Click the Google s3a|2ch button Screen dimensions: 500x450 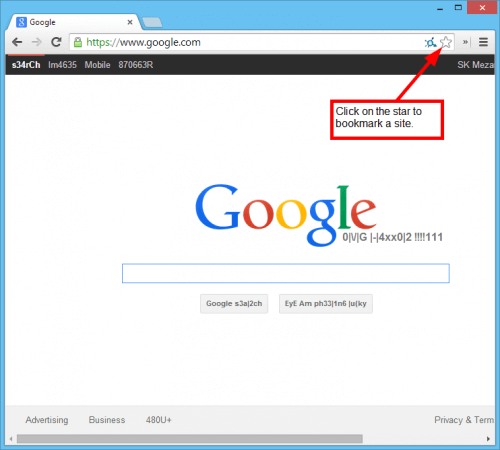tap(234, 304)
